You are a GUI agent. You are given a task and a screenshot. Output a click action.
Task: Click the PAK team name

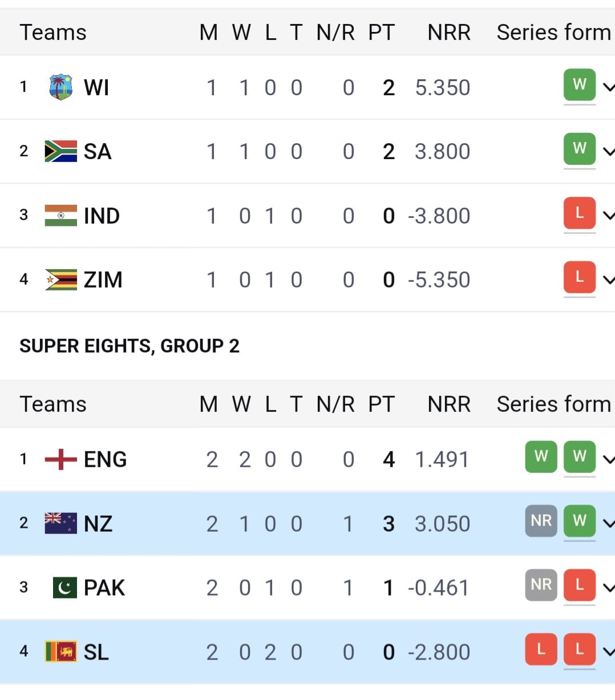(x=104, y=588)
